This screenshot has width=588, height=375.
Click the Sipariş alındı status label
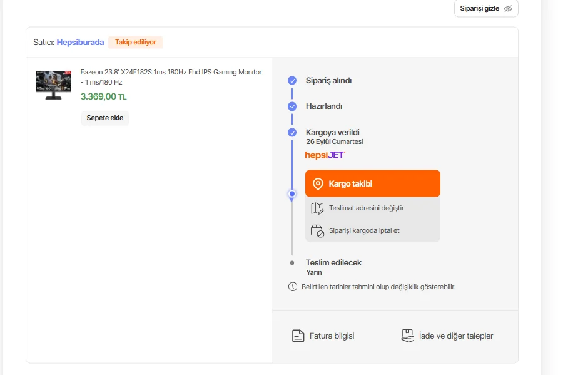click(328, 80)
